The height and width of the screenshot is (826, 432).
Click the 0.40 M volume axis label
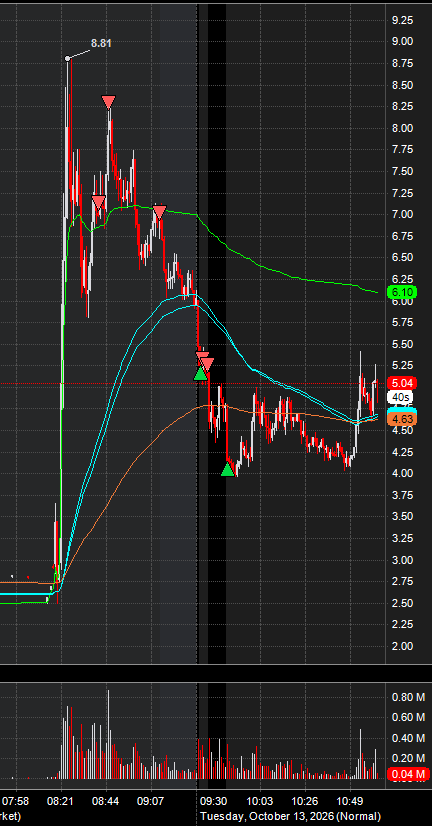coord(408,738)
